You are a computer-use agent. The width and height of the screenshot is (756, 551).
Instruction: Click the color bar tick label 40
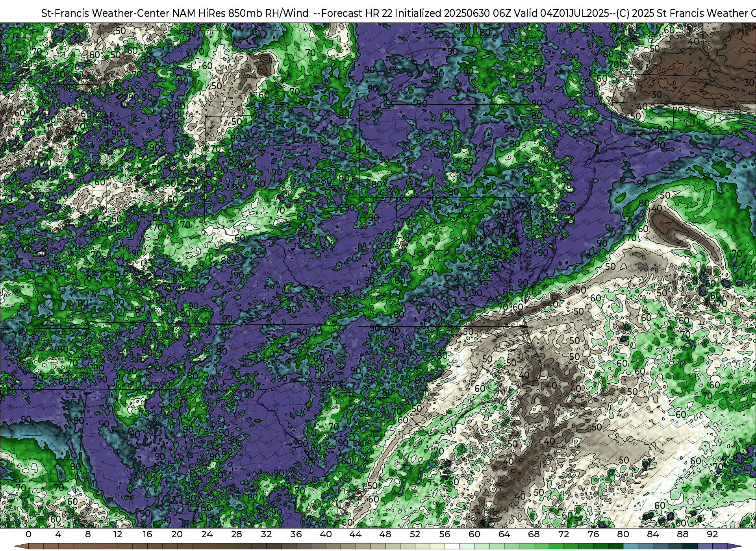coord(326,534)
